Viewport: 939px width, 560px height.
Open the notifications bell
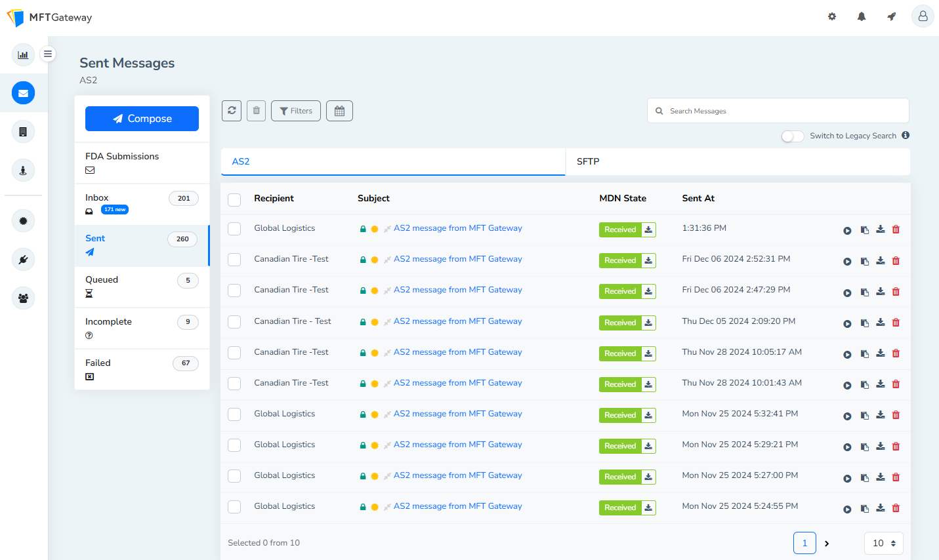[x=862, y=16]
